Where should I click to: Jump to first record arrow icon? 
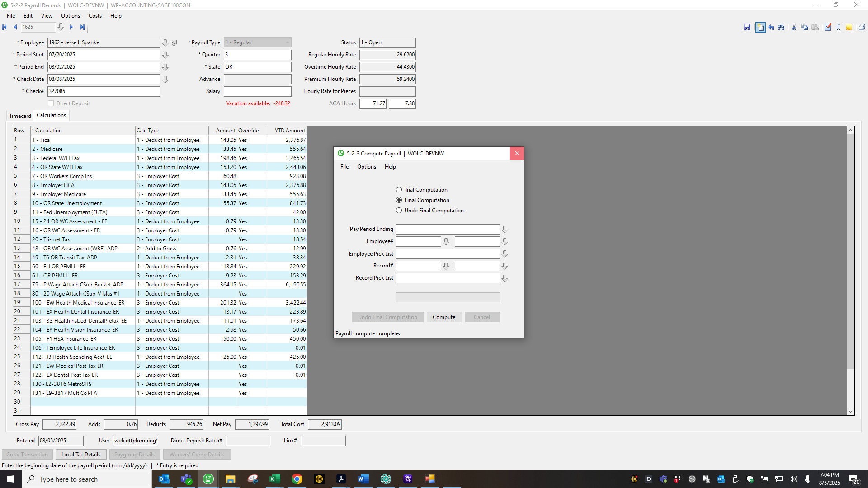click(5, 27)
